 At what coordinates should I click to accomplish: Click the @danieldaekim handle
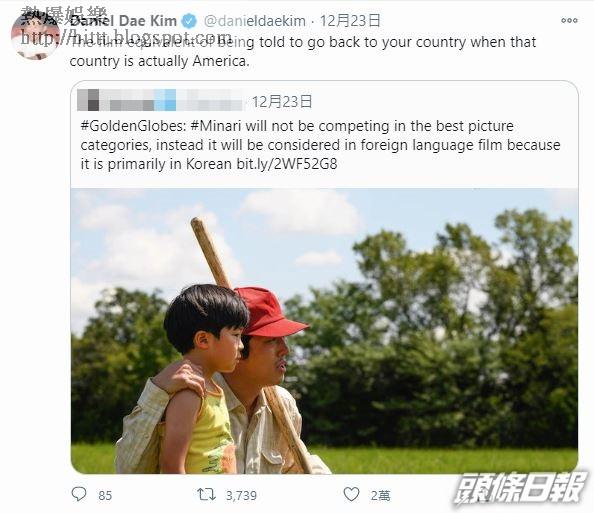click(255, 21)
